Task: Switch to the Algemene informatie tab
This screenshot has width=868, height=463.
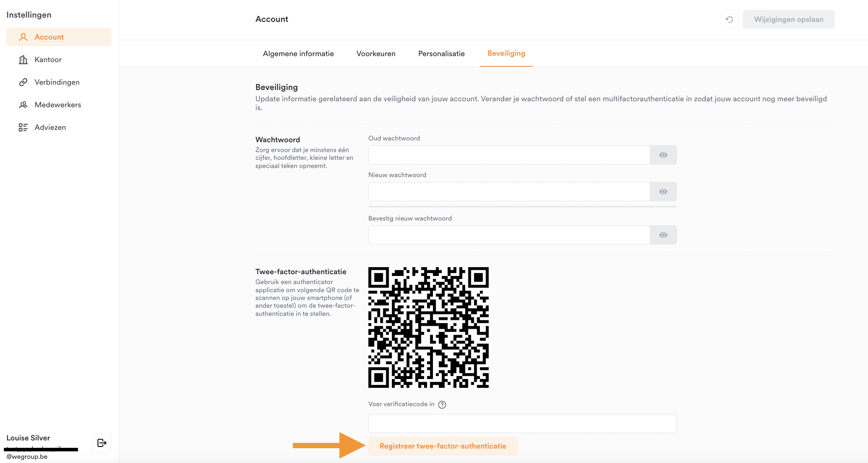Action: [298, 54]
